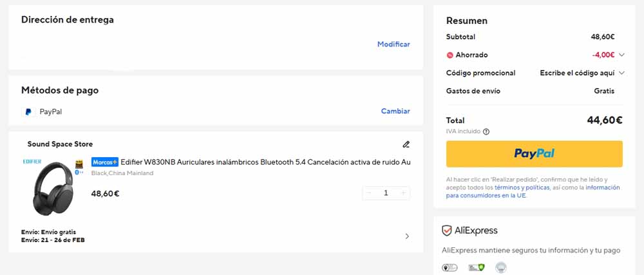
Task: Click the 48,60€ product price
Action: 105,193
